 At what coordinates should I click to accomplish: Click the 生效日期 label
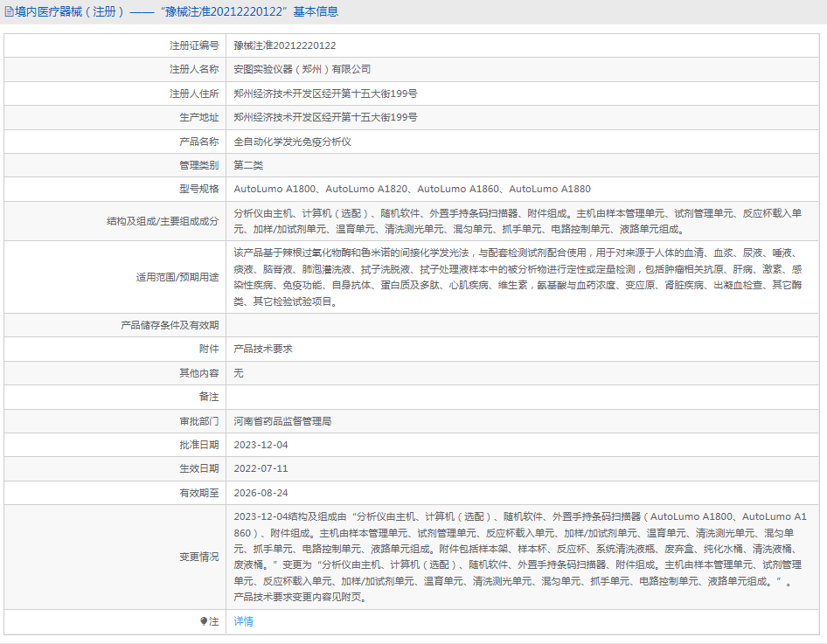pos(198,468)
